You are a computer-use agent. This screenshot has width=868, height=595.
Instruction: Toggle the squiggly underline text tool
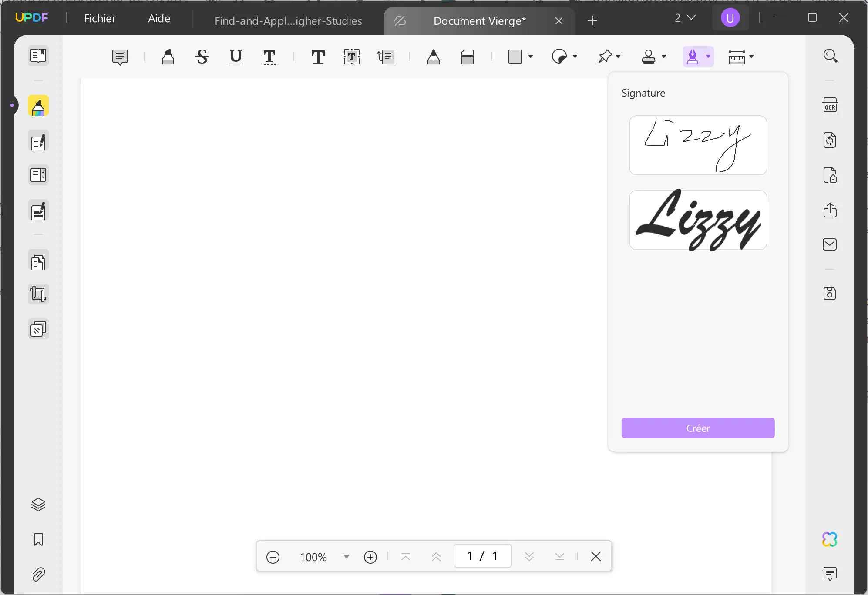click(269, 57)
